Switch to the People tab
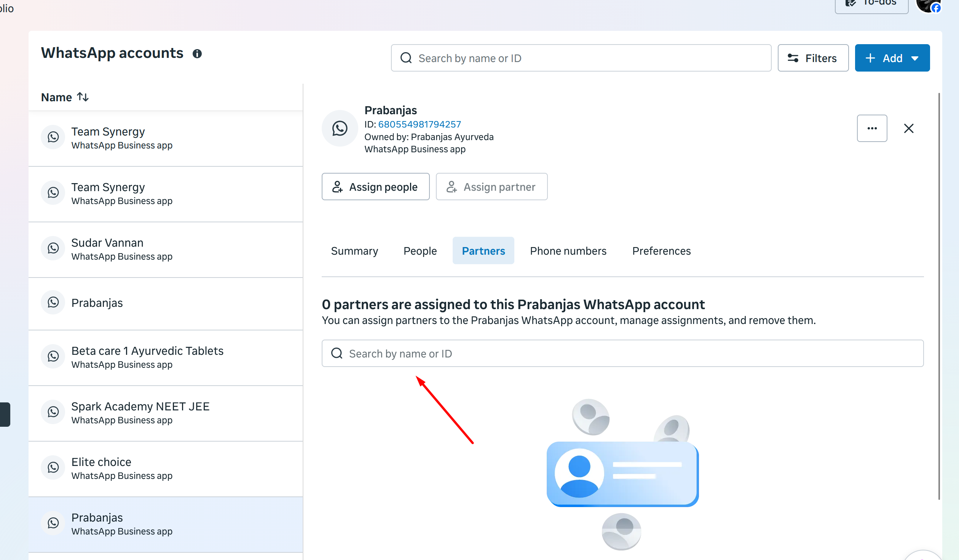Viewport: 959px width, 560px height. click(x=420, y=251)
